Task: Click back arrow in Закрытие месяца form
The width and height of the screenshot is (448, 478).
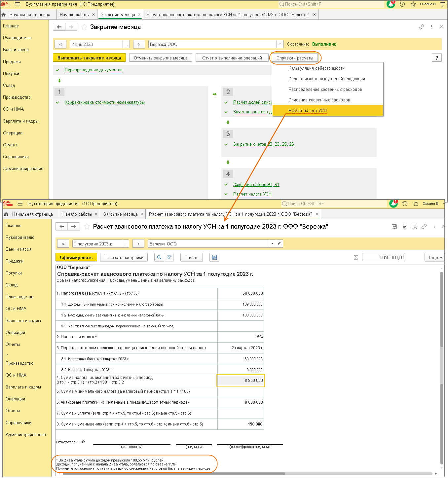Action: (x=59, y=27)
